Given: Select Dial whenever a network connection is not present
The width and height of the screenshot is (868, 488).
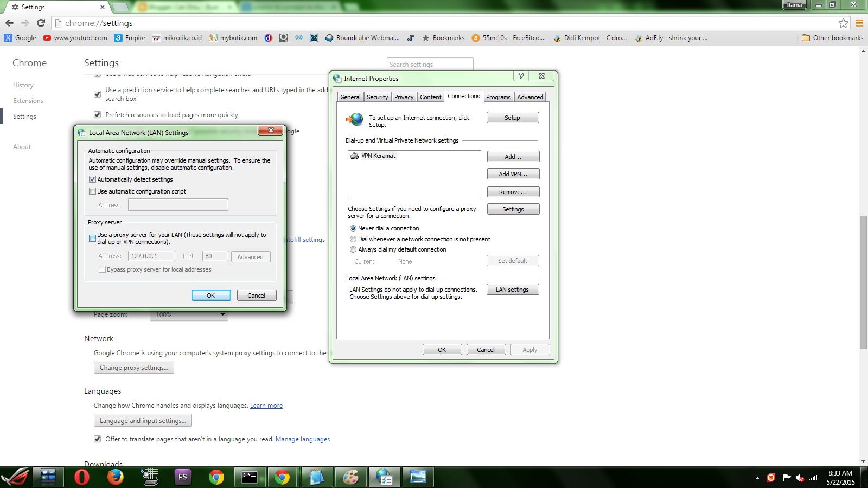Looking at the screenshot, I should click(353, 239).
